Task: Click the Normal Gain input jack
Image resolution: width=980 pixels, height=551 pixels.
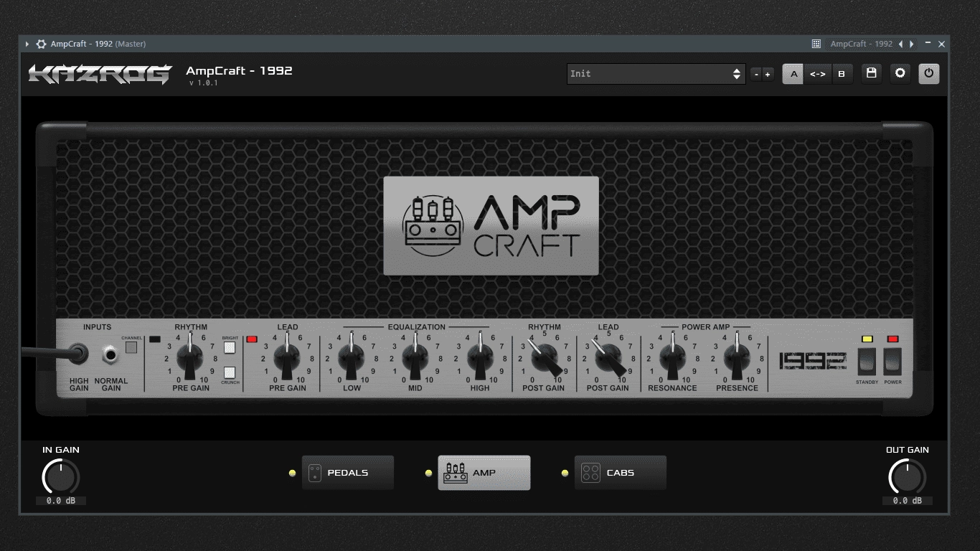Action: pyautogui.click(x=110, y=354)
